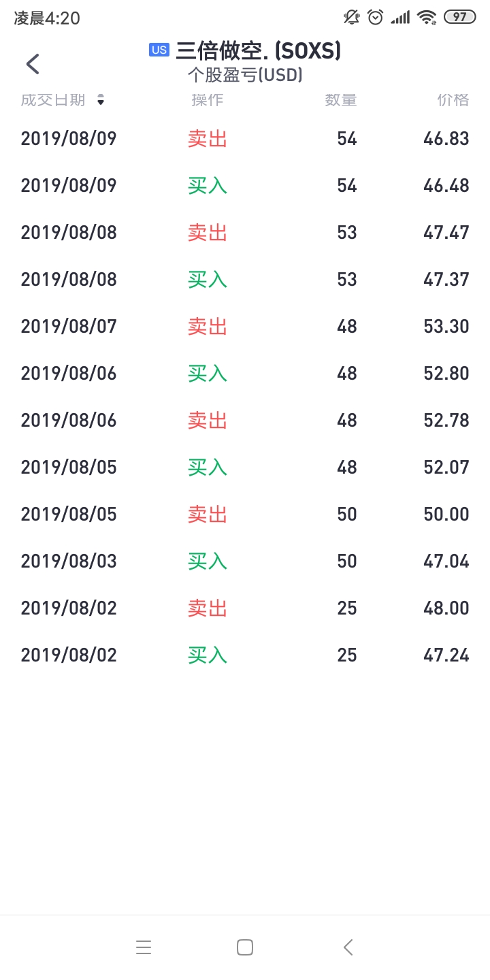Open Android recent apps menu icon
Viewport: 490px width, 980px height.
click(x=144, y=947)
